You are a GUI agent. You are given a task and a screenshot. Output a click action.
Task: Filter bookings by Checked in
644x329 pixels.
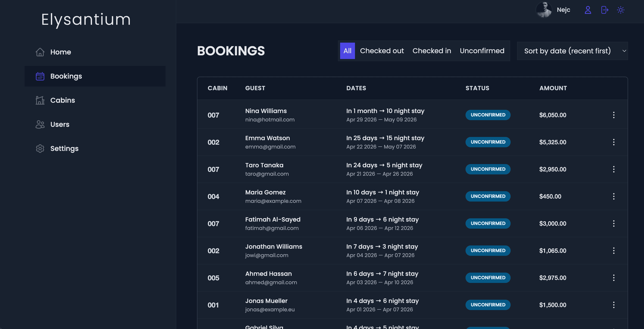(431, 51)
